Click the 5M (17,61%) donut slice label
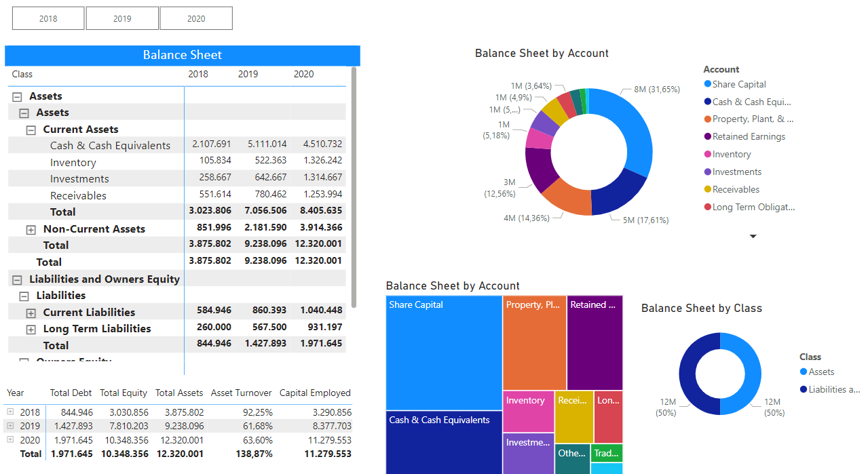The width and height of the screenshot is (868, 474). [645, 220]
